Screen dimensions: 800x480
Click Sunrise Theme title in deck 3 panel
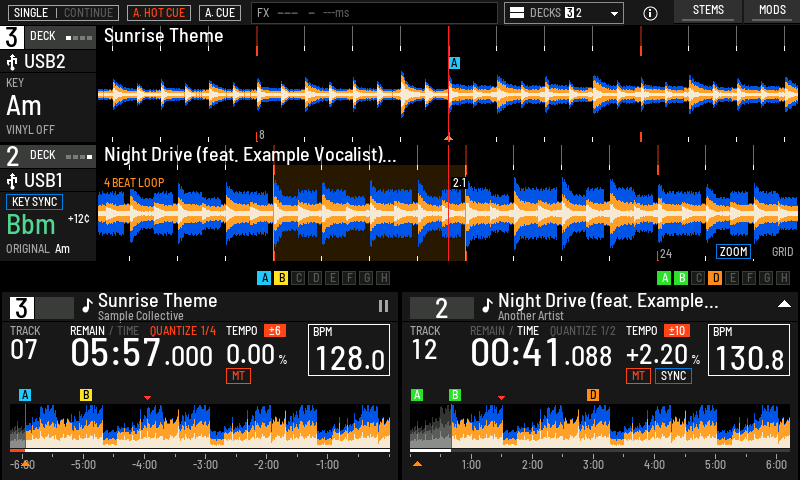click(158, 300)
